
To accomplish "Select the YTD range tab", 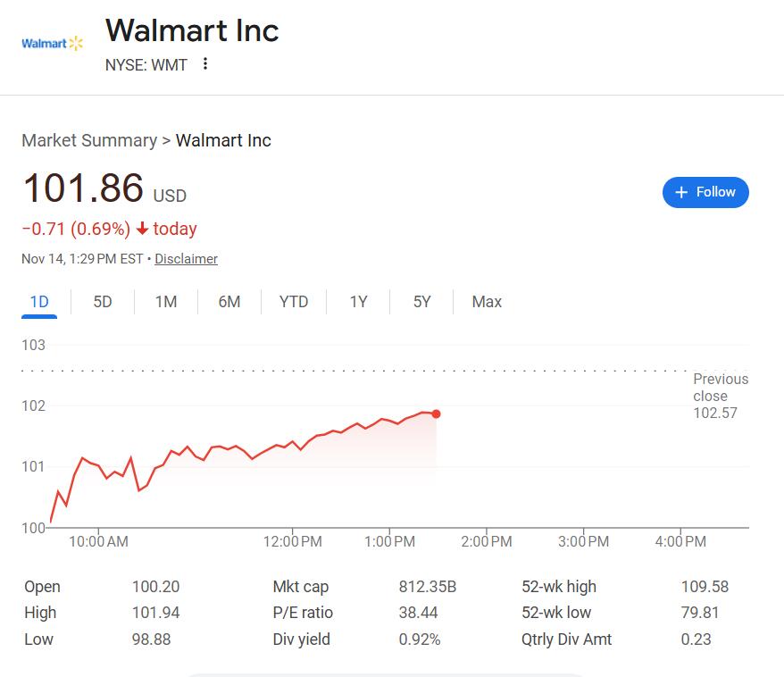I will point(294,302).
